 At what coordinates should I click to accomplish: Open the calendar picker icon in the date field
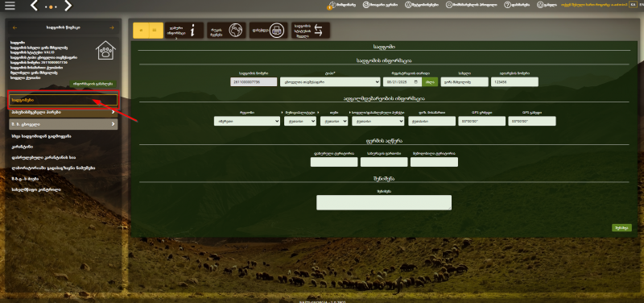click(417, 82)
